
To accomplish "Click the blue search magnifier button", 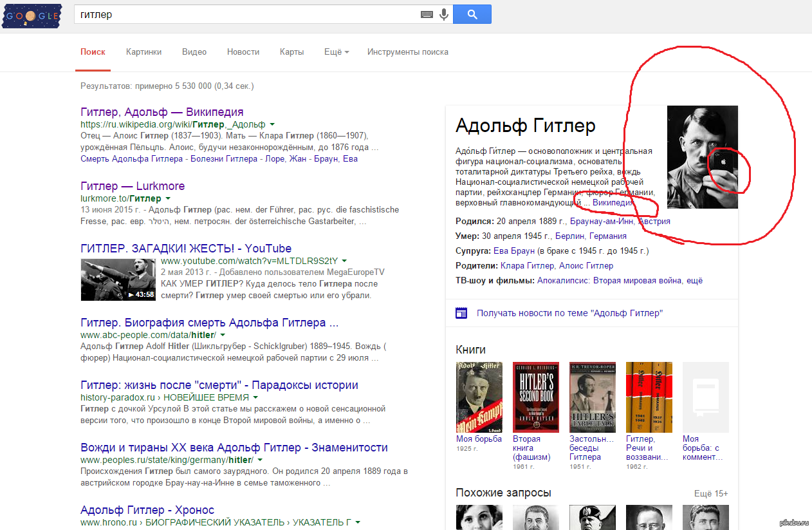I will (472, 14).
